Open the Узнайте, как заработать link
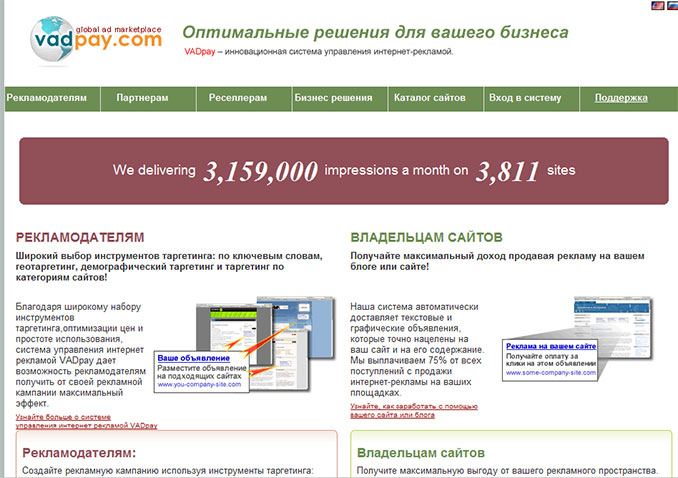 click(x=414, y=411)
